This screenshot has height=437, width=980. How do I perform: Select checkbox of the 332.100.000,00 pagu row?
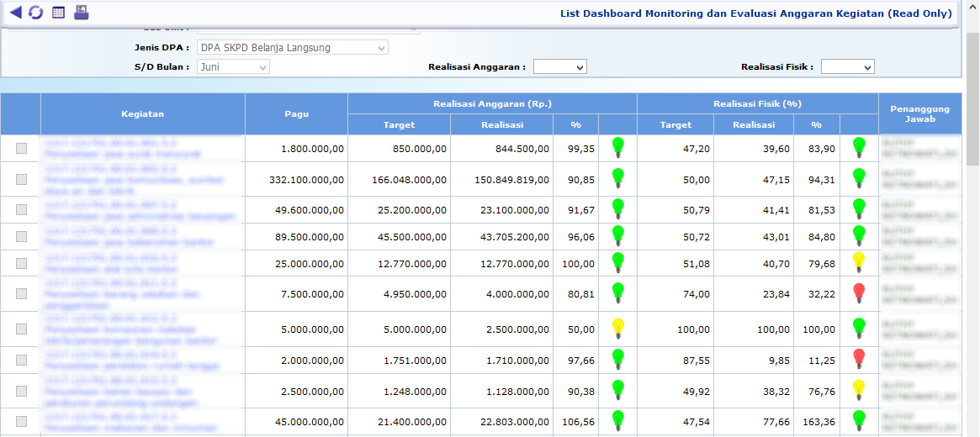21,179
